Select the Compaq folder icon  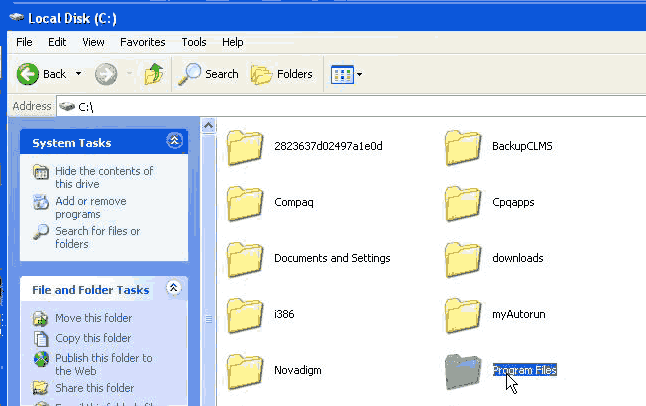pos(245,203)
